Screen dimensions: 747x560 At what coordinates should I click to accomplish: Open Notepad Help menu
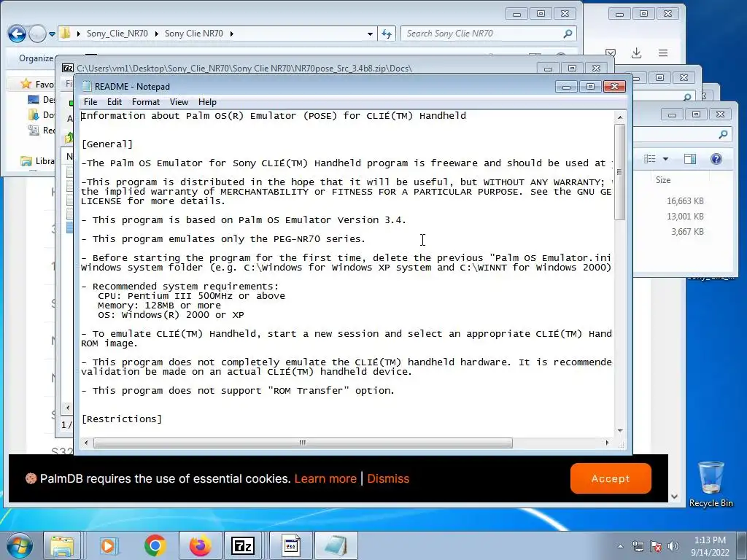207,102
